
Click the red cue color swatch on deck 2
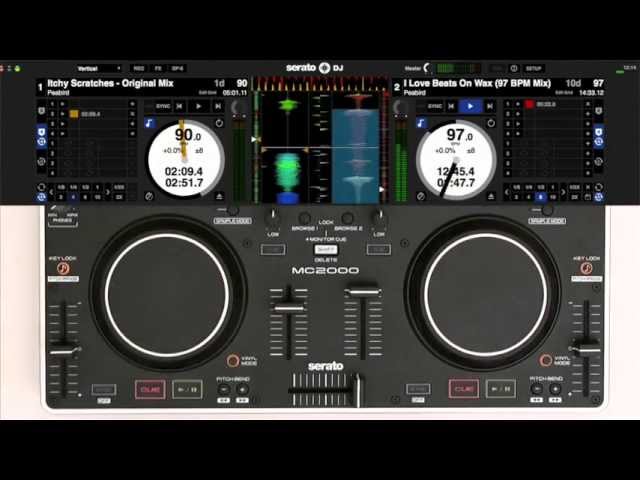coord(529,104)
